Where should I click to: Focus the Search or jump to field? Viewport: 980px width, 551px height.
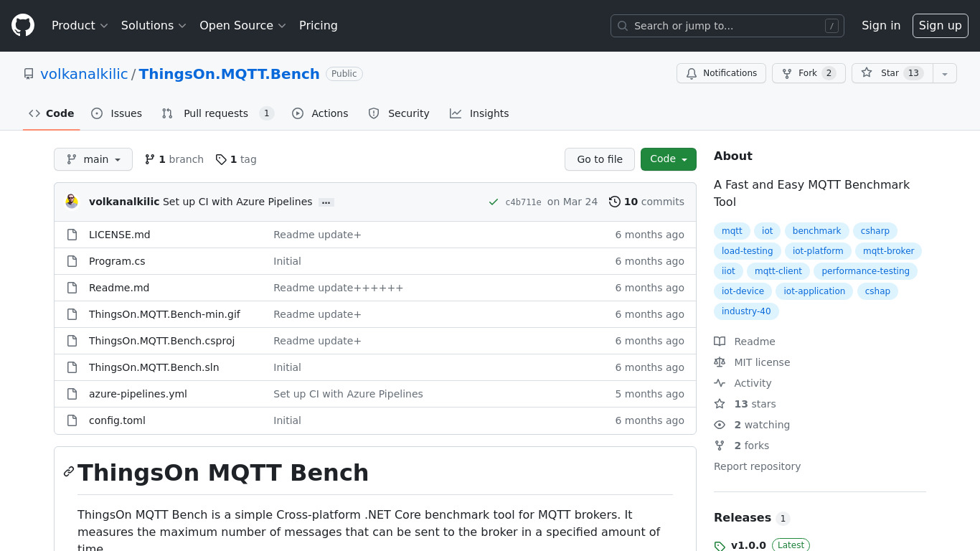point(727,26)
